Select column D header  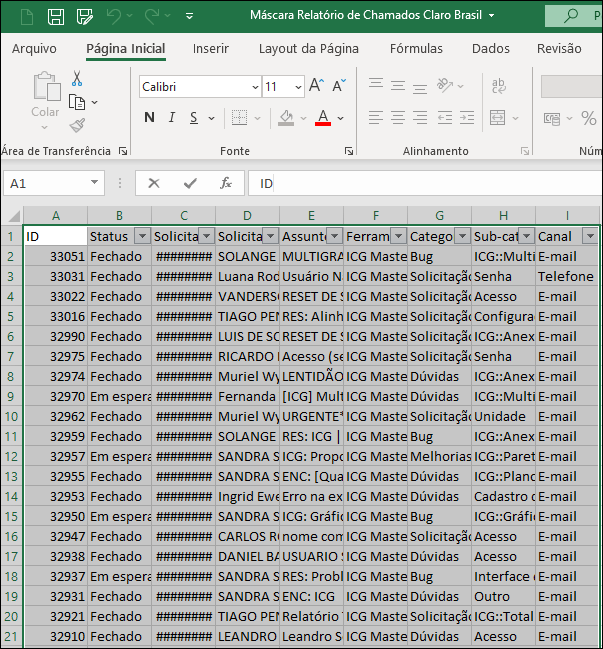tap(247, 216)
